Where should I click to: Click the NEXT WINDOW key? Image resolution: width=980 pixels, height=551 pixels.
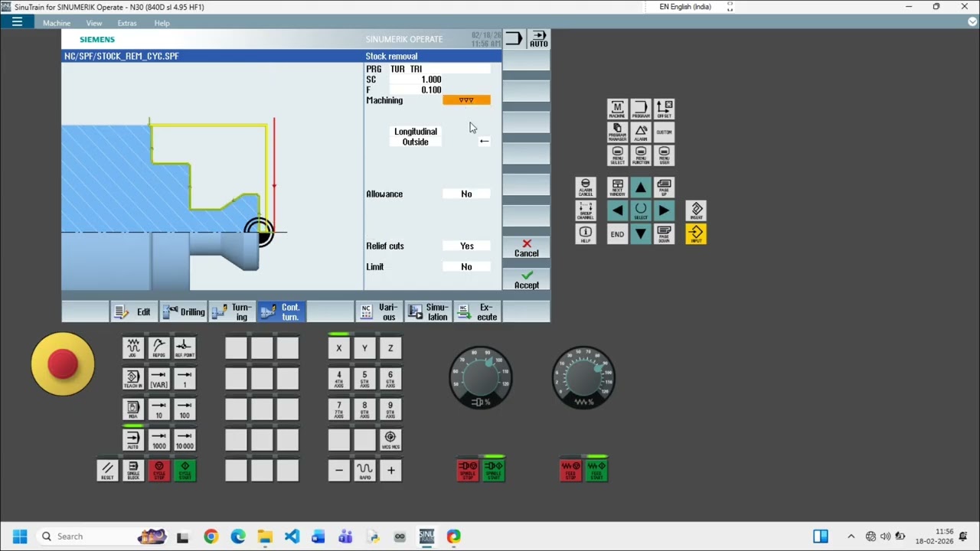(617, 187)
